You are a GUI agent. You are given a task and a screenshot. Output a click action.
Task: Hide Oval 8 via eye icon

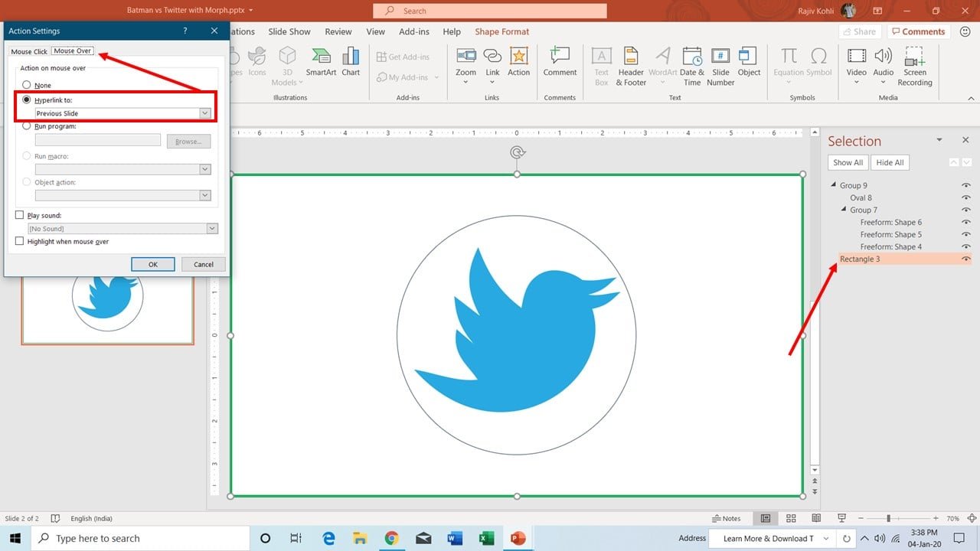pyautogui.click(x=966, y=197)
